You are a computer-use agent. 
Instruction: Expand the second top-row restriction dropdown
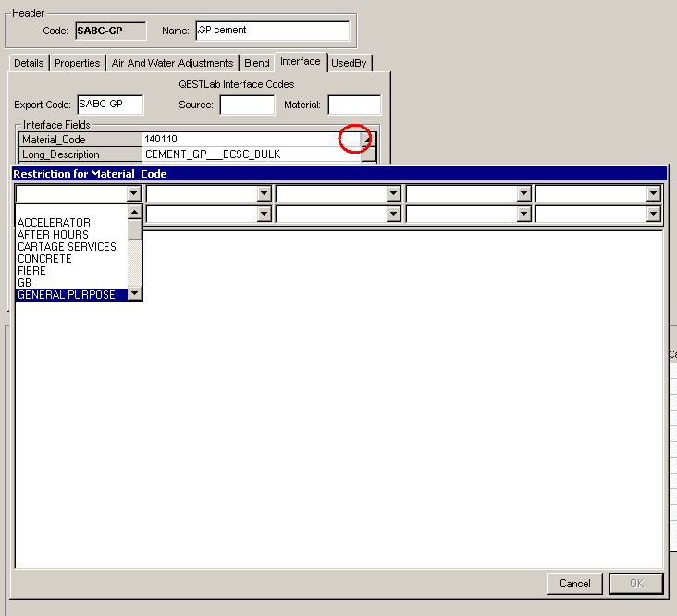264,193
